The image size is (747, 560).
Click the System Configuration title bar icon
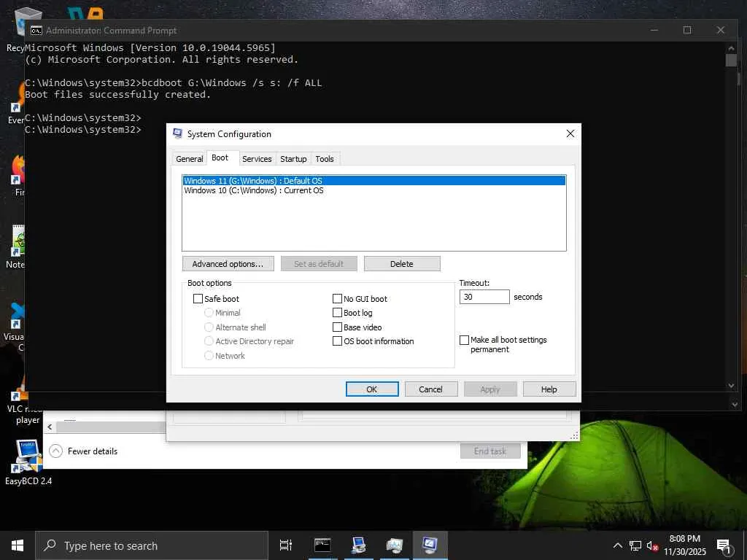[178, 134]
